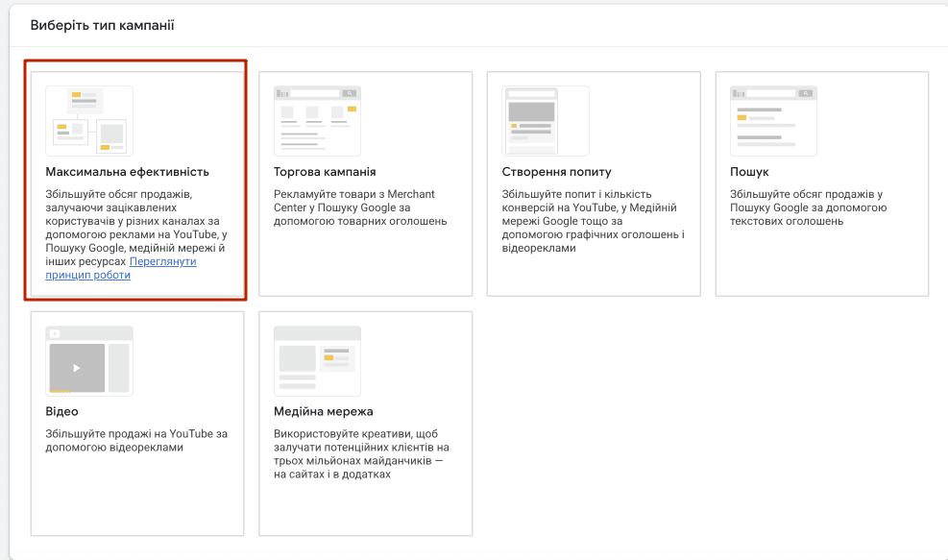Click the Merchant Center shopping ads description
The height and width of the screenshot is (560, 948).
360,207
